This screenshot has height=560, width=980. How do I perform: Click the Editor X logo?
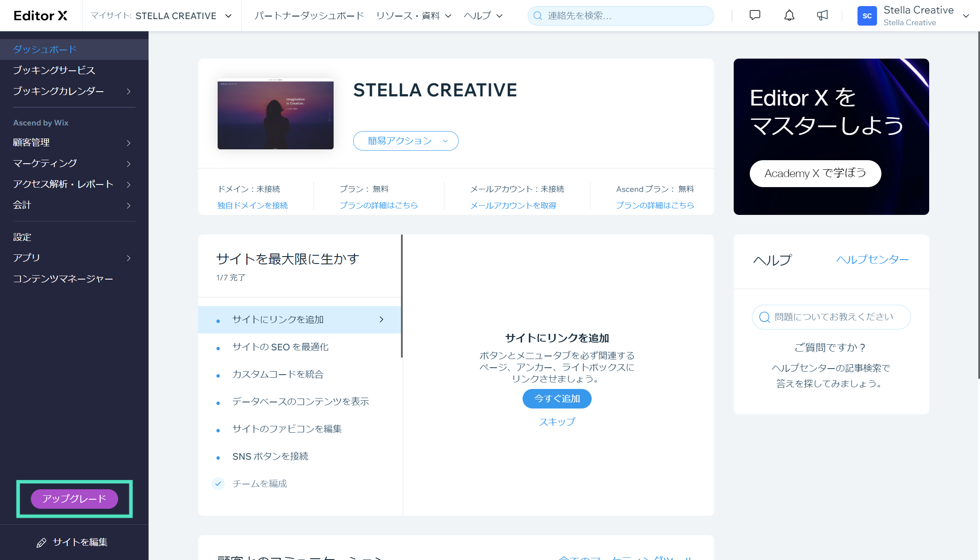[x=40, y=16]
